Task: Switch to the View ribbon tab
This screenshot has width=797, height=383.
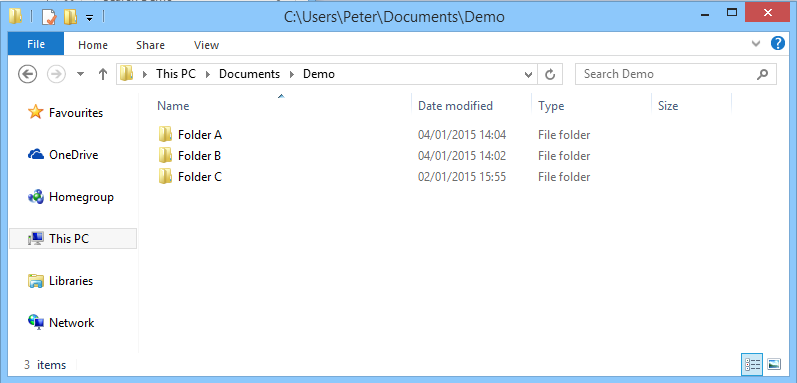Action: [x=206, y=45]
